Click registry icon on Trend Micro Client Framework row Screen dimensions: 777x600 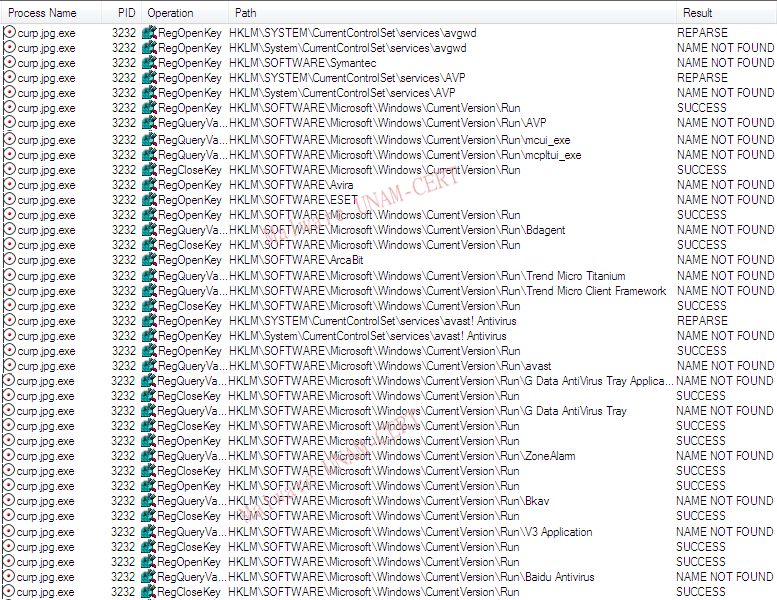point(149,291)
